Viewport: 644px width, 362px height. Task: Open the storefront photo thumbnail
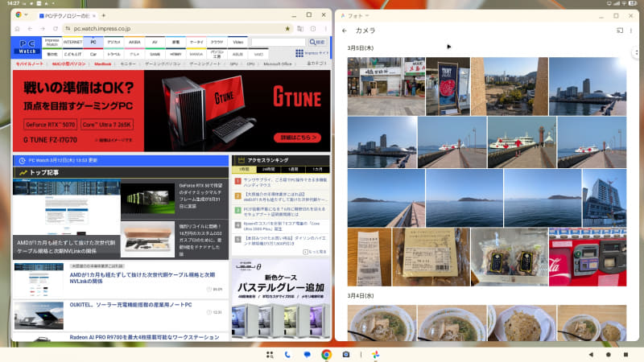[x=386, y=86]
